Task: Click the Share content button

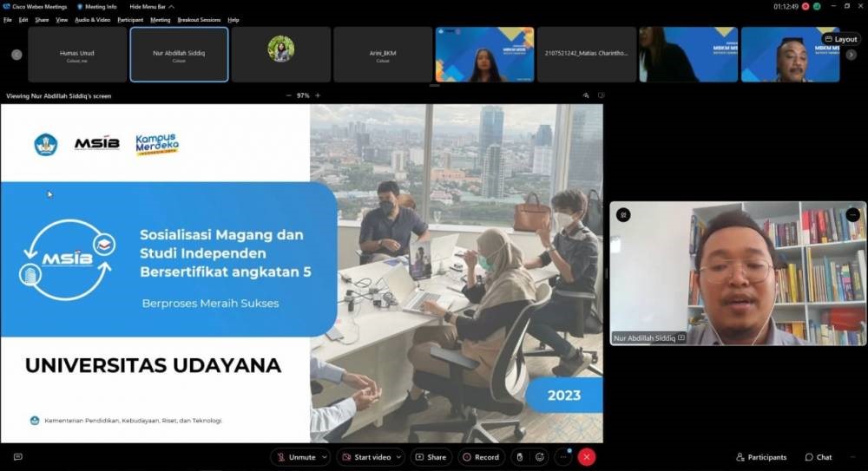Action: (431, 457)
